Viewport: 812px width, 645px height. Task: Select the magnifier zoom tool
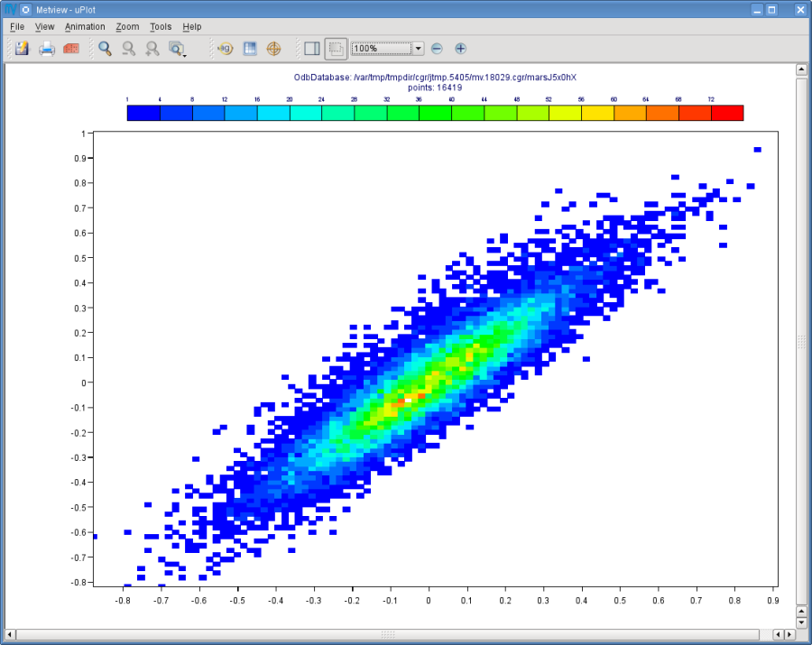[x=106, y=49]
